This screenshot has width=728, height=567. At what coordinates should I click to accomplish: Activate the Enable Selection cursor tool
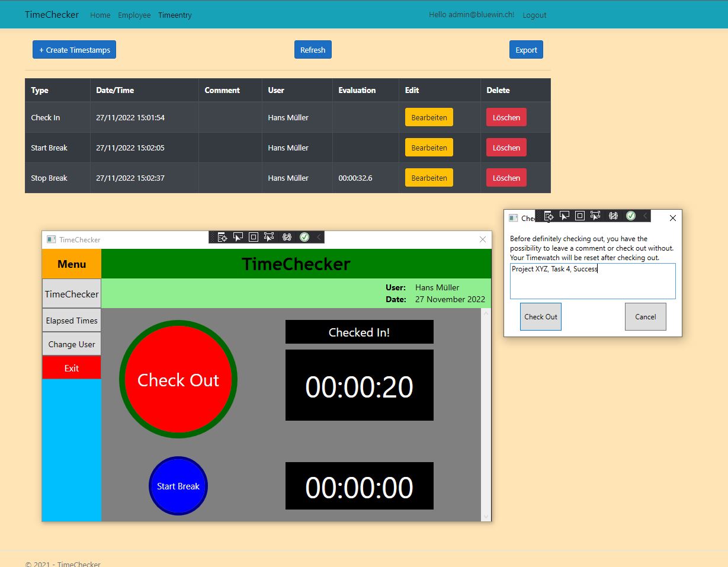[238, 237]
